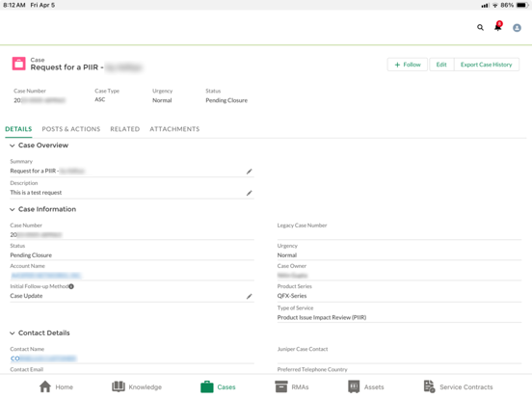Click the 'Request for a PIIR' case title
The image size is (532, 399).
(x=65, y=67)
